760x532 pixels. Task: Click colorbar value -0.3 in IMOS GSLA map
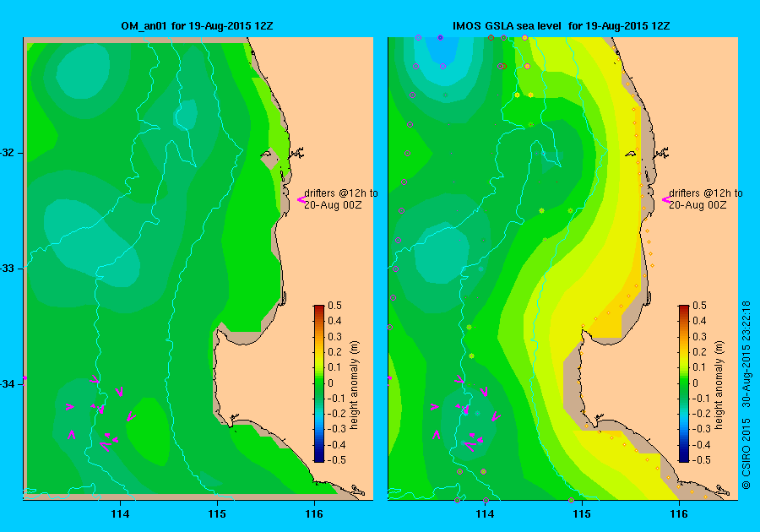[x=702, y=429]
